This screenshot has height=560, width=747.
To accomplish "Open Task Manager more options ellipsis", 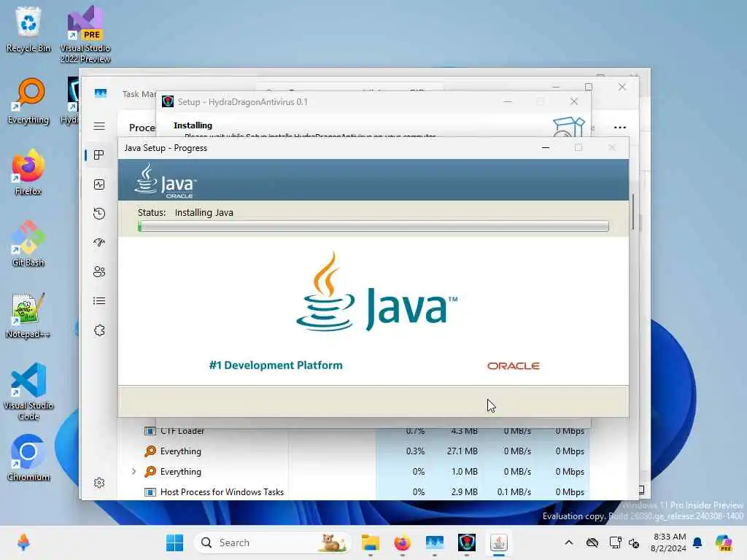I will (620, 127).
